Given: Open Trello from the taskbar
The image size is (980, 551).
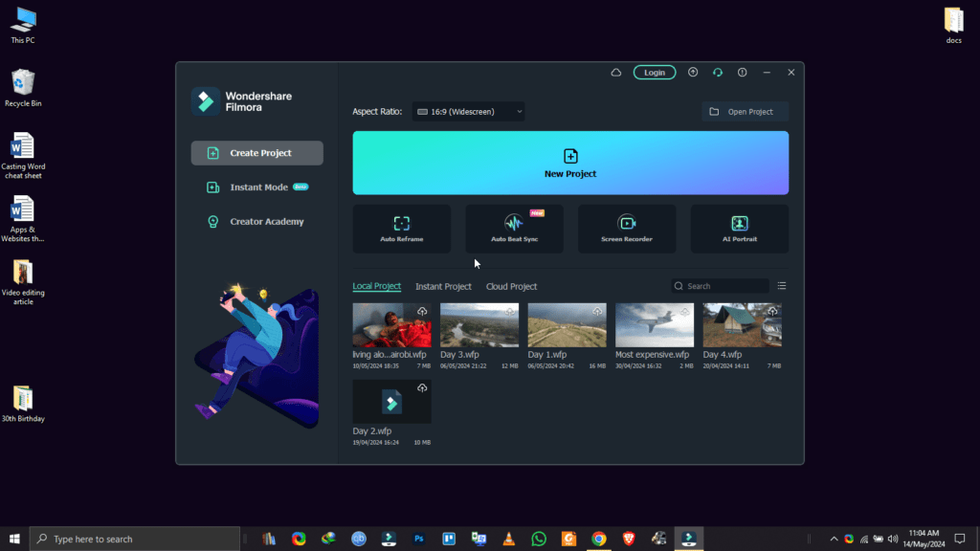Looking at the screenshot, I should 449,539.
